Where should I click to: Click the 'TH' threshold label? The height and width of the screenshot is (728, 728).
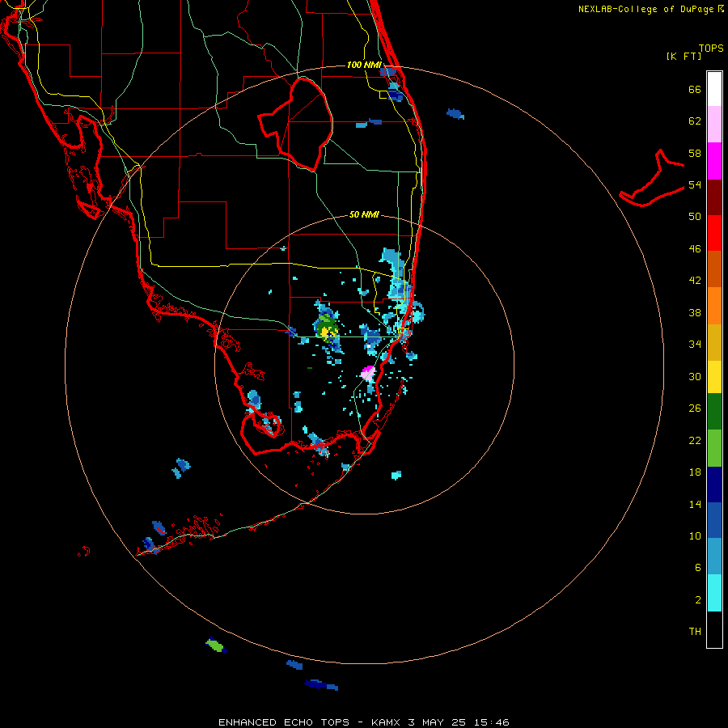(x=695, y=632)
